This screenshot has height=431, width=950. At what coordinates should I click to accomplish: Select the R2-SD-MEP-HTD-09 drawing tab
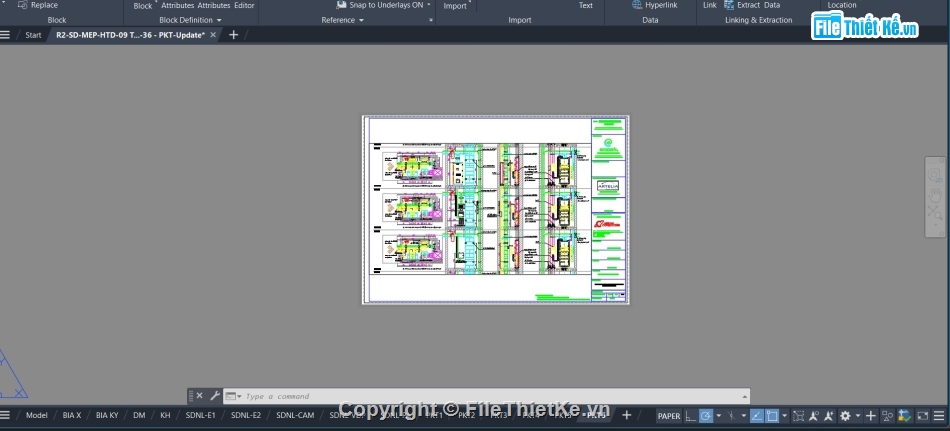coord(130,35)
